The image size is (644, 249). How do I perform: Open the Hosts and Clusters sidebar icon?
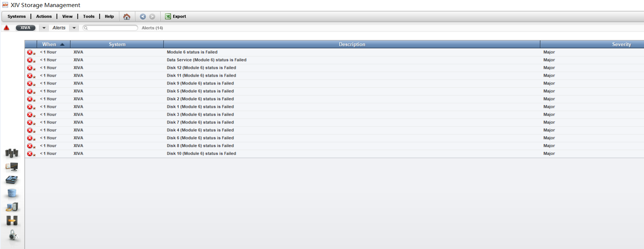[12, 207]
